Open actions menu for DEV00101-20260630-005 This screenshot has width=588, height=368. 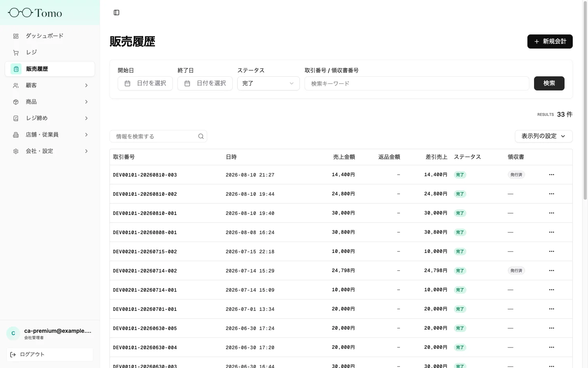(552, 328)
